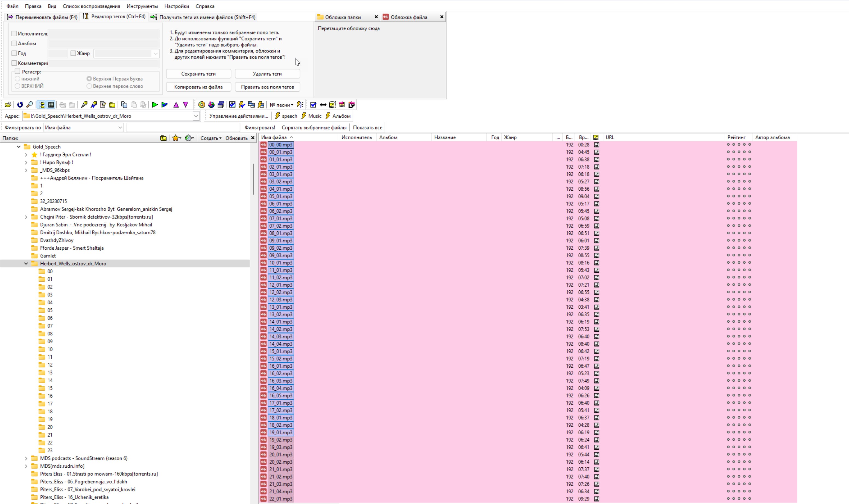Click the yellow CD disc icon
Image resolution: width=849 pixels, height=504 pixels.
[201, 105]
